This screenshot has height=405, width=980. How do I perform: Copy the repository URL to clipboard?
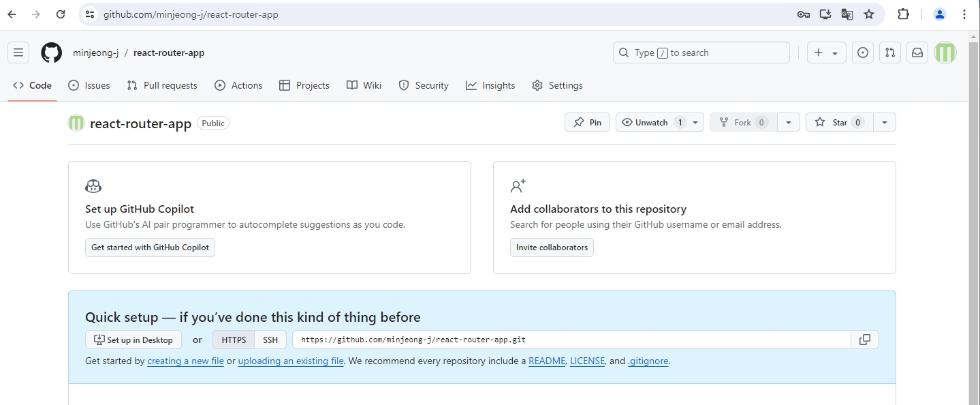click(x=865, y=340)
